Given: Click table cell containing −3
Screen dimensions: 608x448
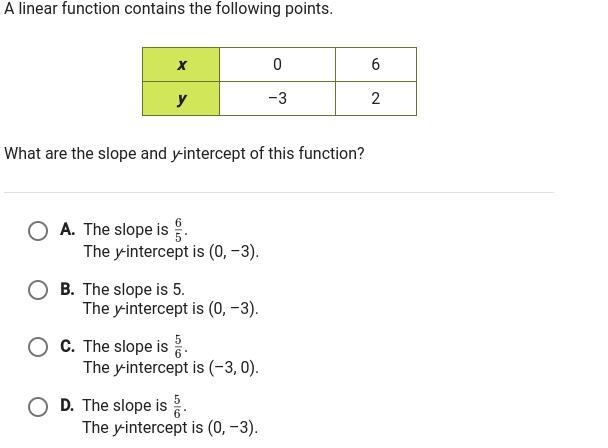Looking at the screenshot, I should [277, 99].
